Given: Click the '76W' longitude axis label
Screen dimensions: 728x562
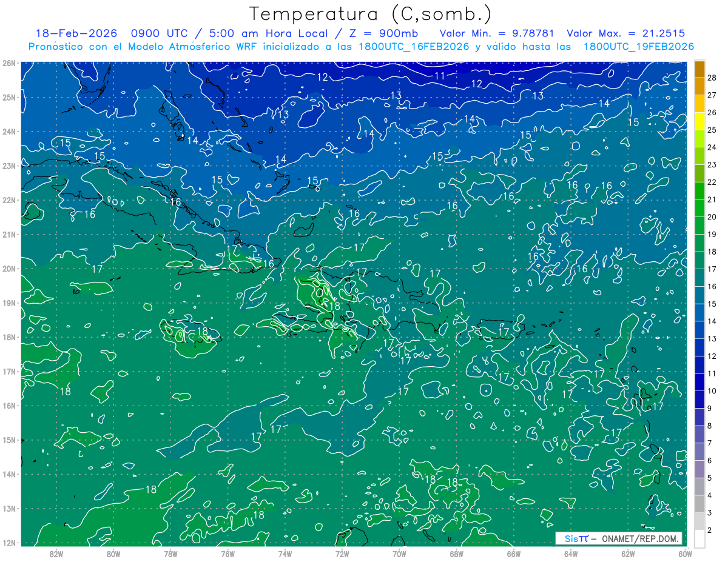Looking at the screenshot, I should [x=227, y=553].
